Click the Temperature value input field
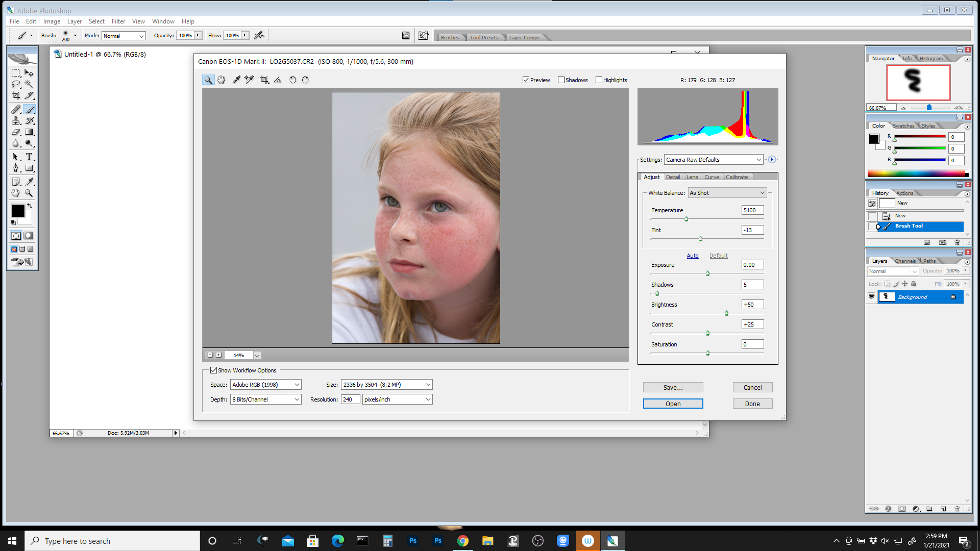This screenshot has height=551, width=980. click(752, 210)
